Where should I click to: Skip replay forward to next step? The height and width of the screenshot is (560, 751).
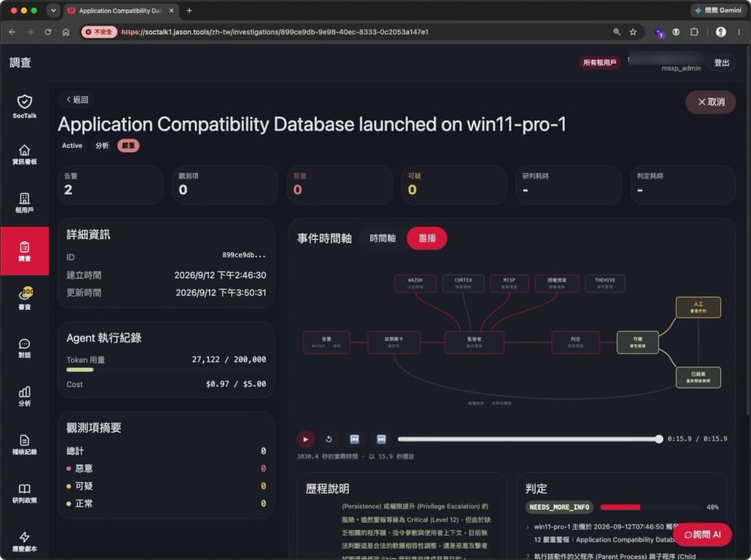(x=381, y=439)
